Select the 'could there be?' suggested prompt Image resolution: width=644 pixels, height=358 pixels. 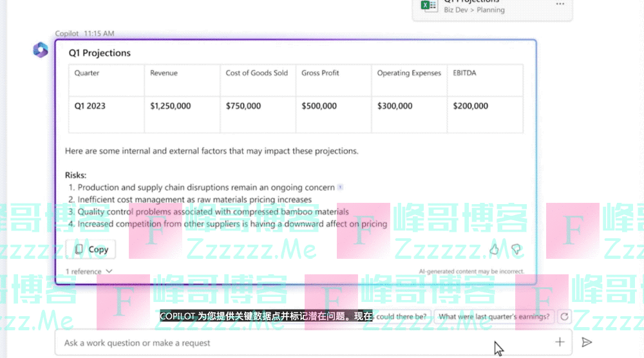401,316
